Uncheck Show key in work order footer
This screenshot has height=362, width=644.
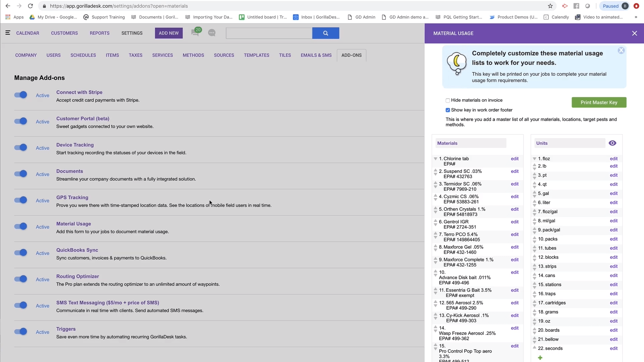pos(448,110)
